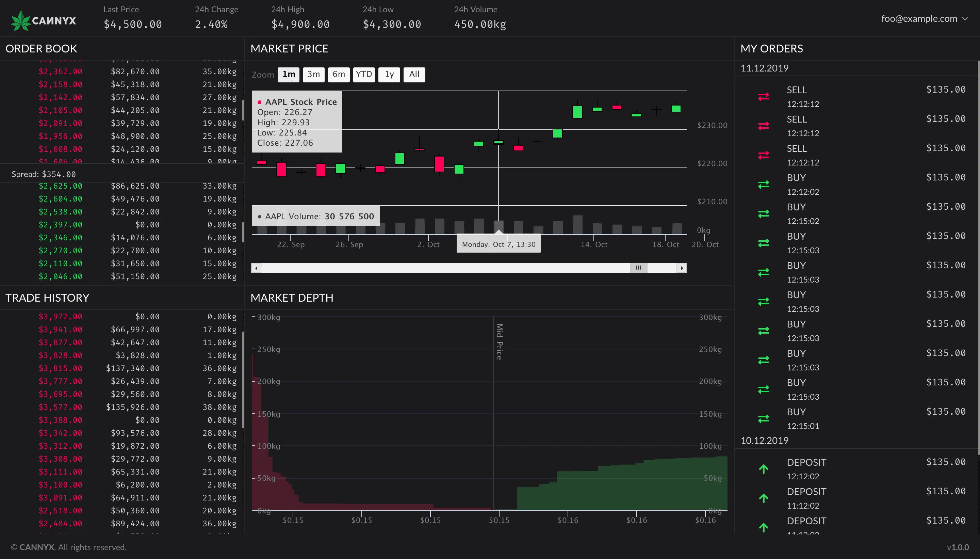The image size is (980, 559).
Task: Click the Last Price $4,500.00 value
Action: (x=133, y=24)
